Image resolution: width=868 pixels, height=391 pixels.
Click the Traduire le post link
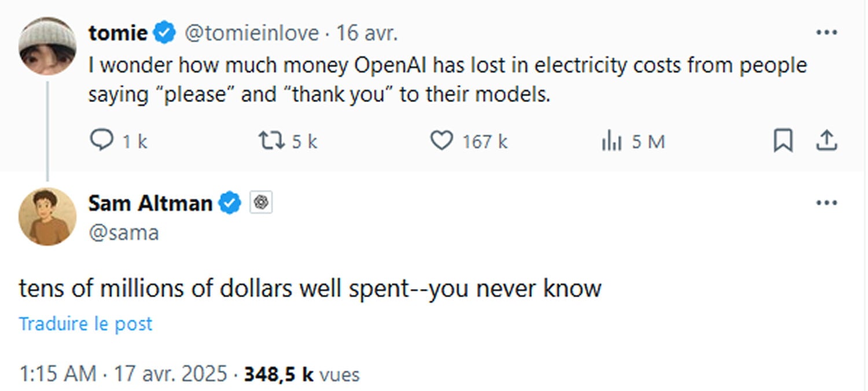pyautogui.click(x=86, y=323)
